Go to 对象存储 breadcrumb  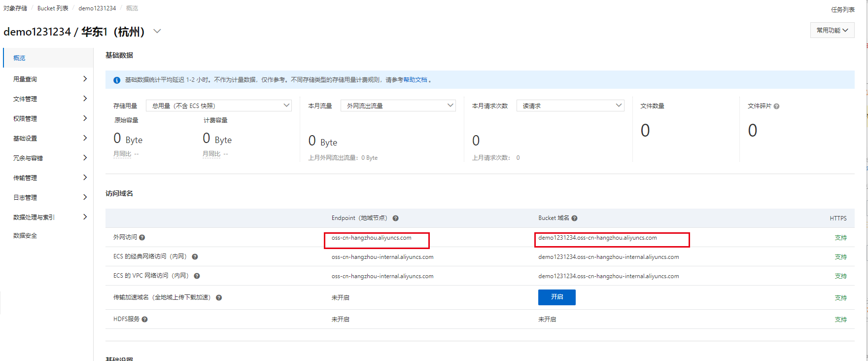tap(15, 8)
